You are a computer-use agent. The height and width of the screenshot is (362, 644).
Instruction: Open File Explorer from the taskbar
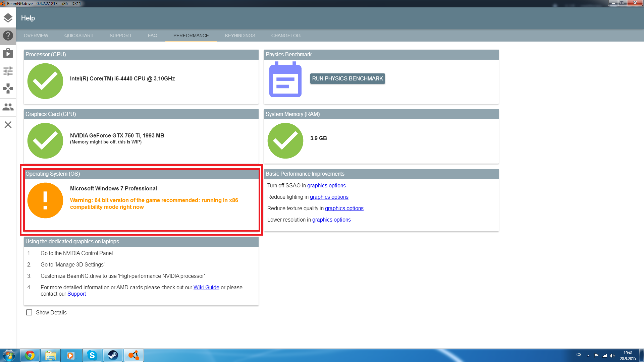click(x=51, y=355)
